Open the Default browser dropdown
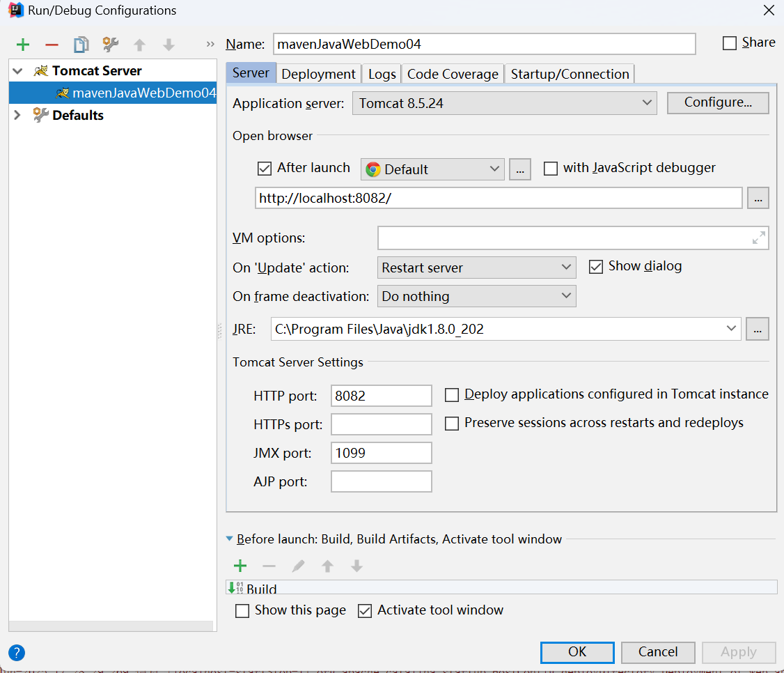This screenshot has width=784, height=673. pyautogui.click(x=432, y=169)
